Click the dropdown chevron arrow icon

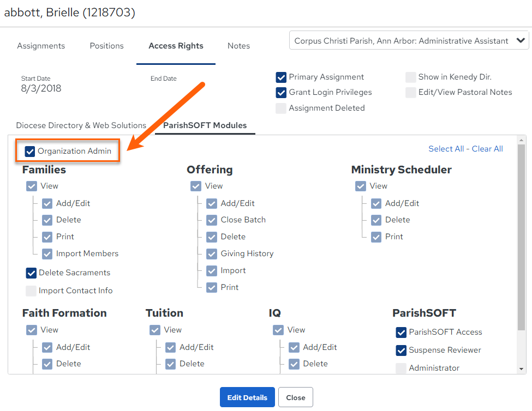(x=521, y=40)
